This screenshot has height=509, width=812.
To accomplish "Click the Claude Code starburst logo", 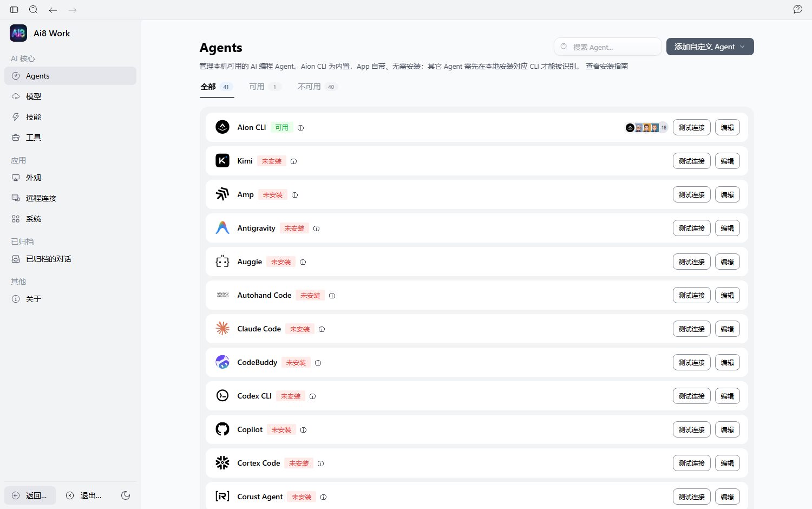I will 222,329.
